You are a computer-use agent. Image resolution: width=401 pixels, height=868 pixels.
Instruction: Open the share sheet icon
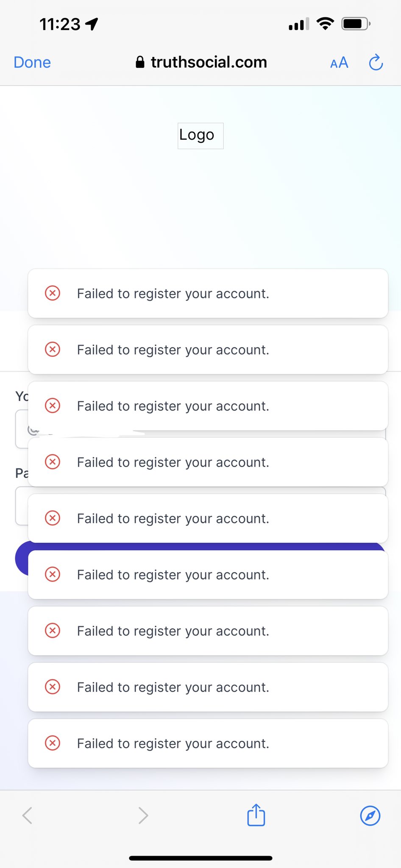pyautogui.click(x=256, y=815)
